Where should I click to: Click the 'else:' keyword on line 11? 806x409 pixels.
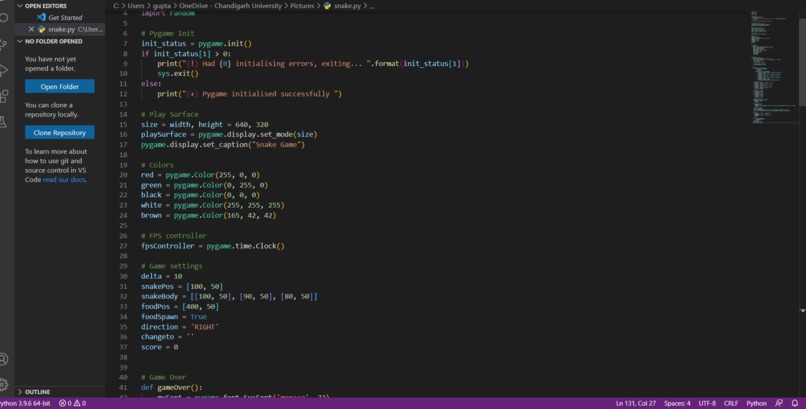151,83
